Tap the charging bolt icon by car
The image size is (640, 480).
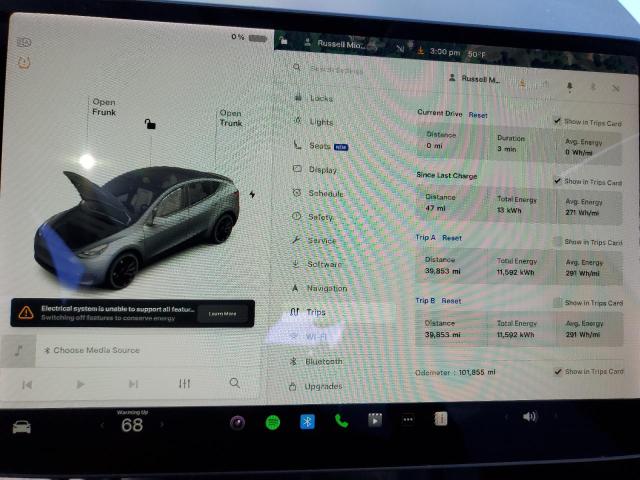[x=252, y=194]
